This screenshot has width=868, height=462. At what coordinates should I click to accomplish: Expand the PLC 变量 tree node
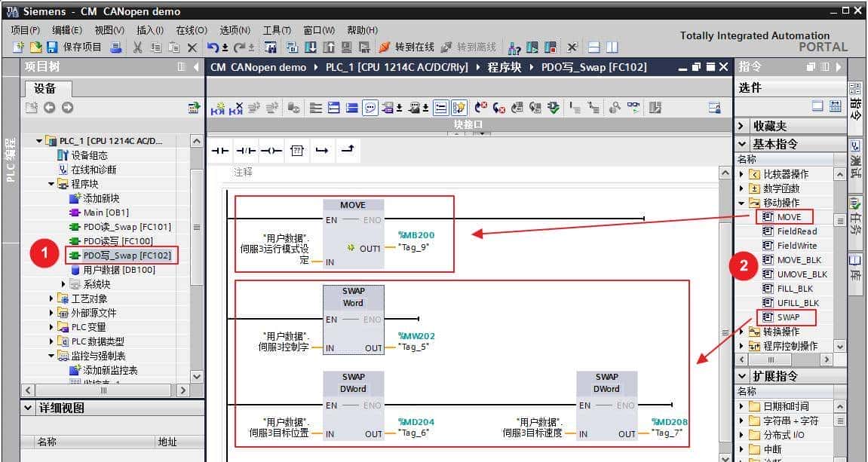coord(51,327)
